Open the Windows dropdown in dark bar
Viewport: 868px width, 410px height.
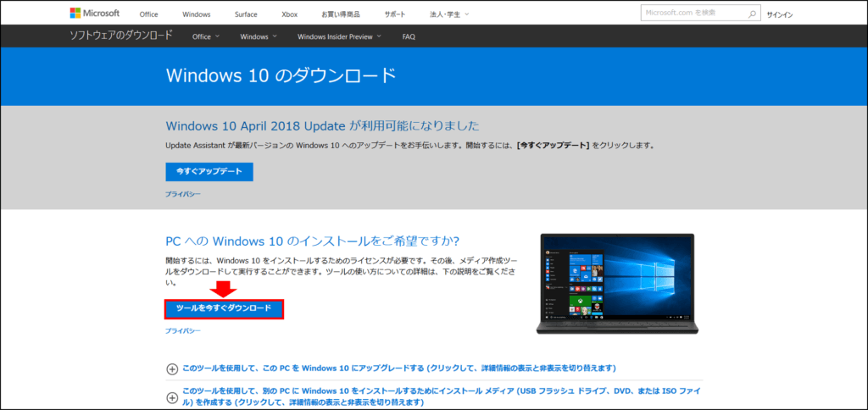259,36
